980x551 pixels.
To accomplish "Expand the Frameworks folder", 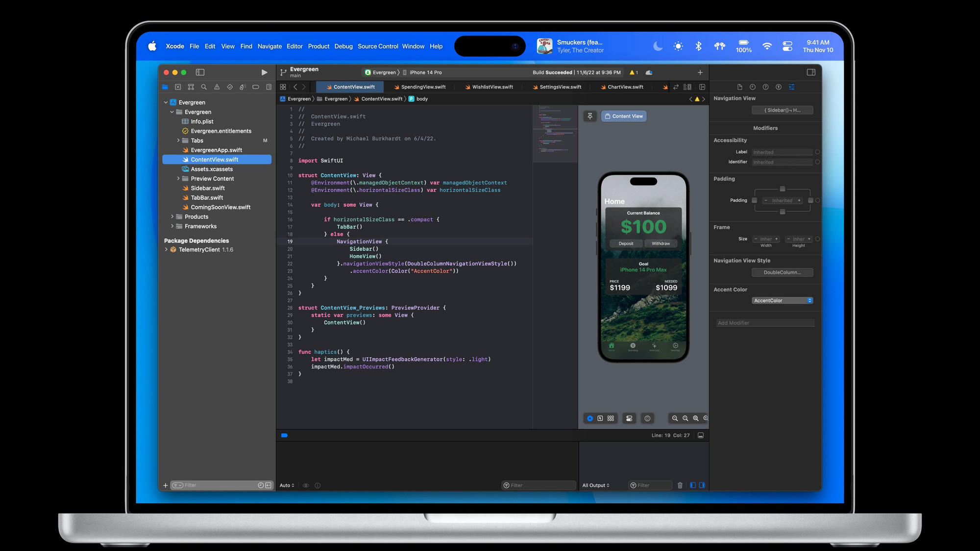I will [172, 226].
